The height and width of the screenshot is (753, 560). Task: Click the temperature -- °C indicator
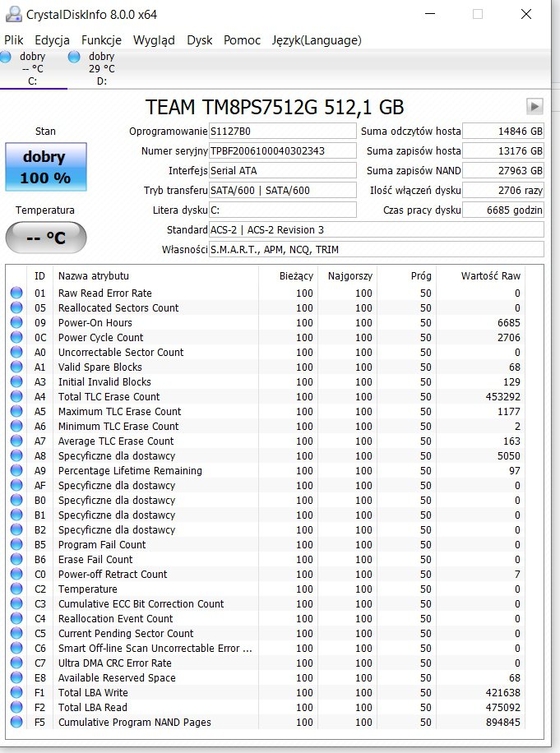click(x=45, y=238)
